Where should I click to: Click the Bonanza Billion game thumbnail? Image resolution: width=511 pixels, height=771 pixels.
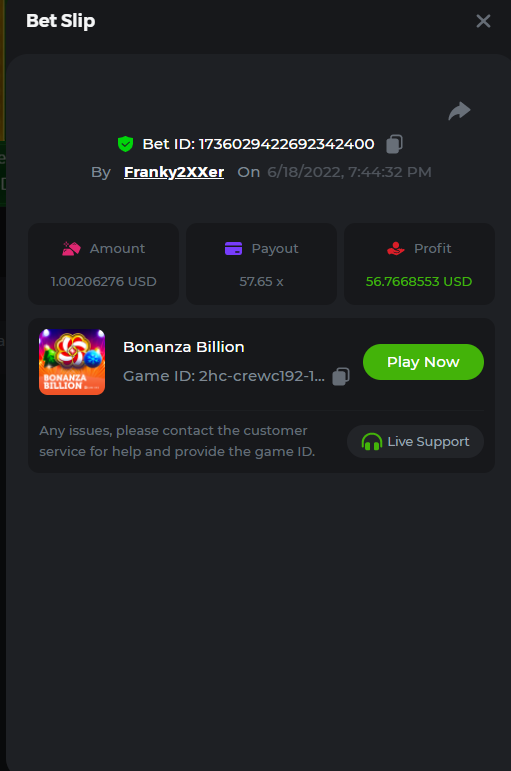(x=72, y=362)
